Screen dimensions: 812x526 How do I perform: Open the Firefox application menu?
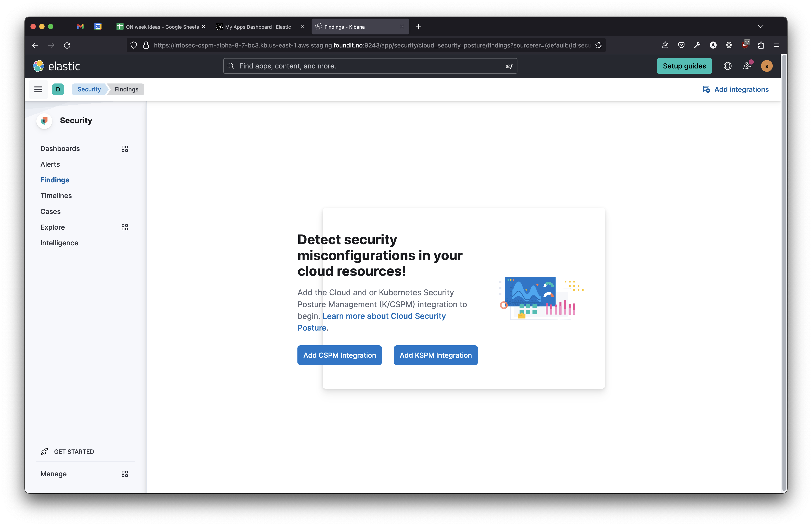(x=776, y=45)
